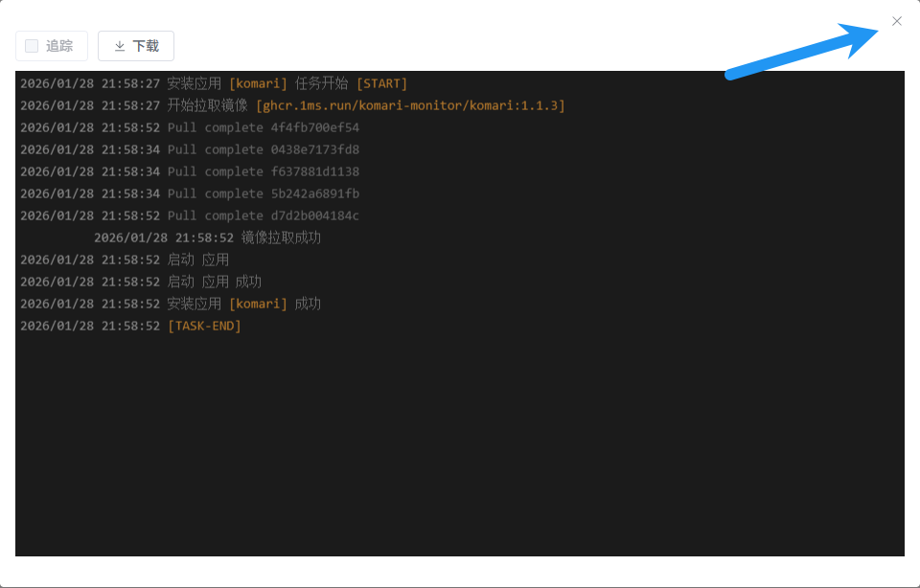The width and height of the screenshot is (920, 588).
Task: Click the orange [START] tag
Action: (381, 83)
